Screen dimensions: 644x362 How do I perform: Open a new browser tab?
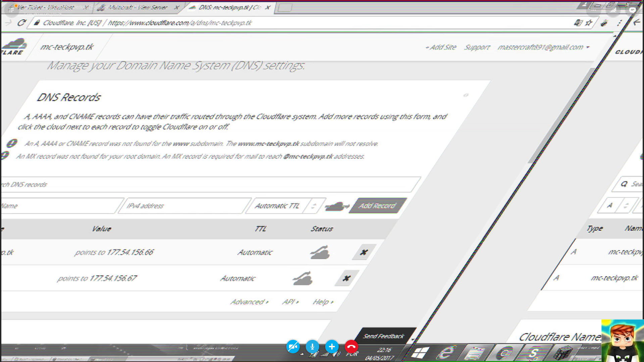(x=285, y=8)
